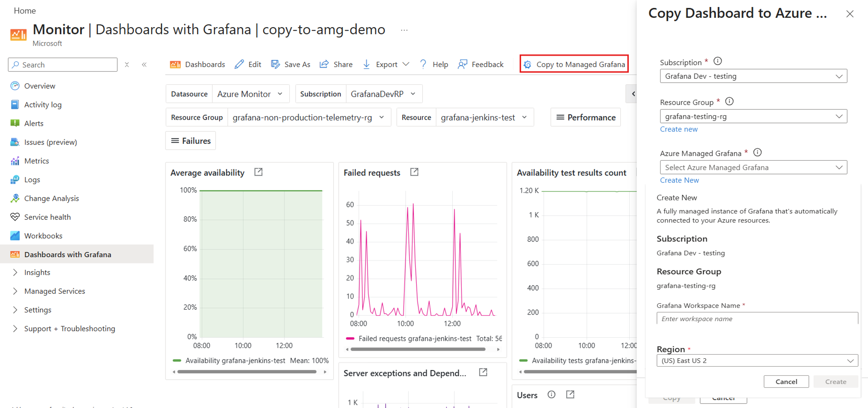The height and width of the screenshot is (408, 868).
Task: Click Copy to Managed Grafana
Action: coord(574,64)
